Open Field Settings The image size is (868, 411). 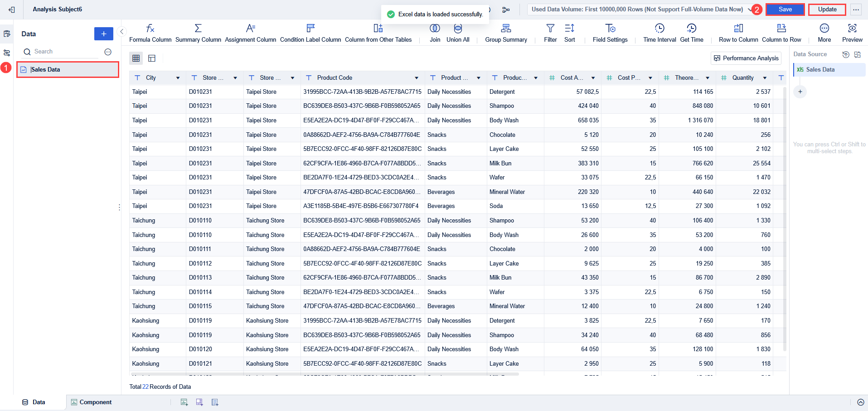(x=610, y=34)
